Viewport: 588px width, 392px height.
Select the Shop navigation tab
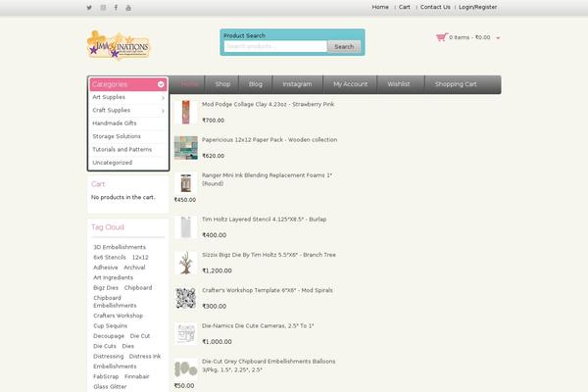click(x=222, y=84)
